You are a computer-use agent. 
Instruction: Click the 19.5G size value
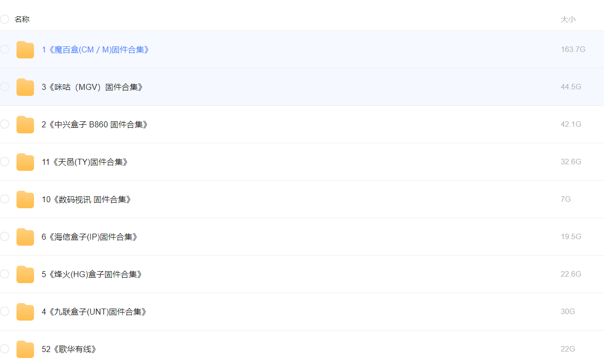(571, 237)
